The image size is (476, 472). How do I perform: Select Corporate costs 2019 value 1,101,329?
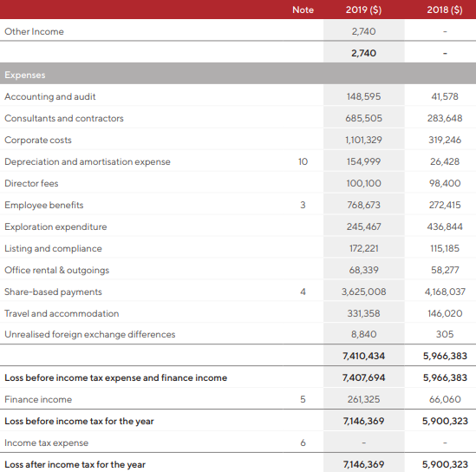pos(363,140)
